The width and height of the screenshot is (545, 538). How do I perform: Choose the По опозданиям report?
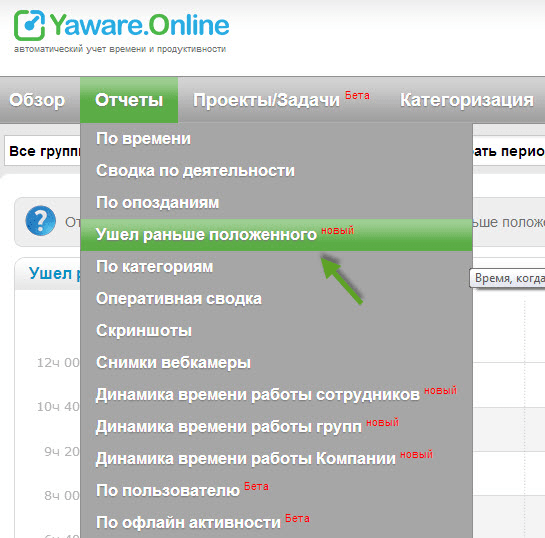pos(276,203)
